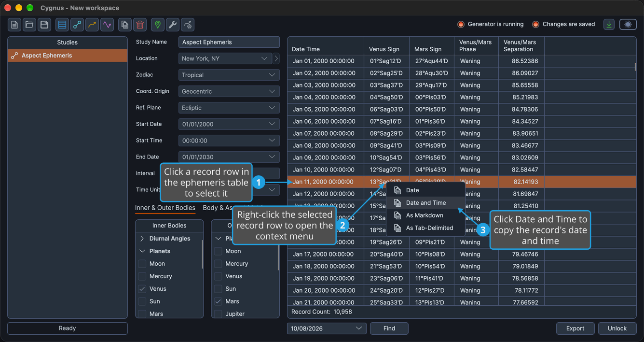644x342 pixels.
Task: Click the Find button
Action: tap(389, 328)
